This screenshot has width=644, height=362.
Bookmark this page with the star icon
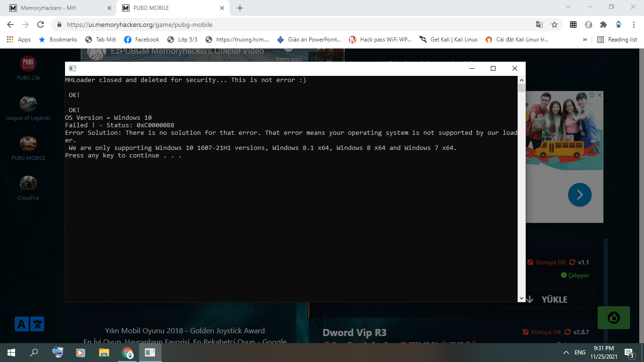coord(554,25)
